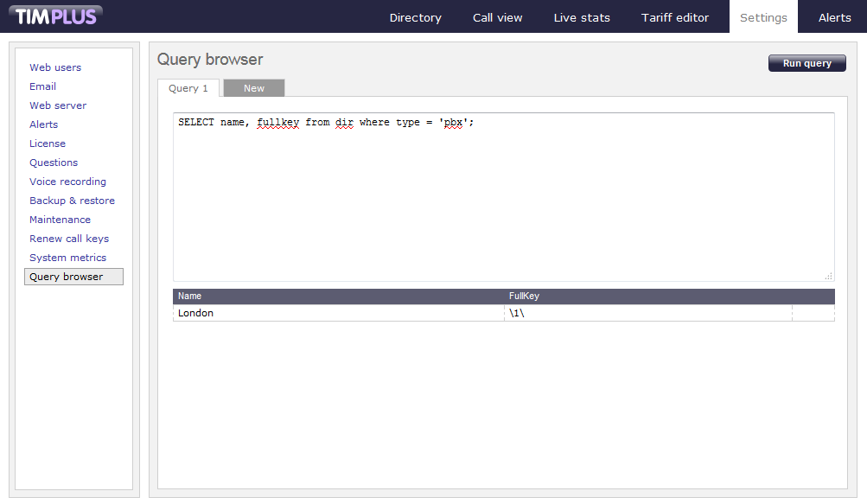Go to Tariff editor

(675, 17)
